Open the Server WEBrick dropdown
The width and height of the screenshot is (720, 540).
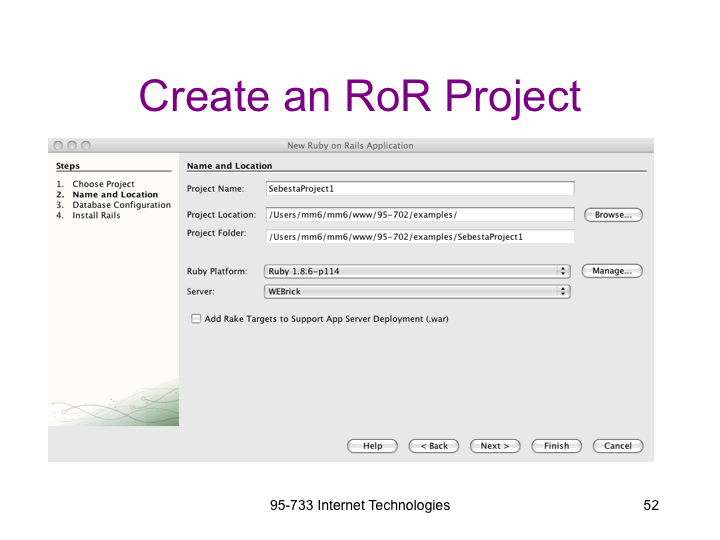click(x=417, y=292)
